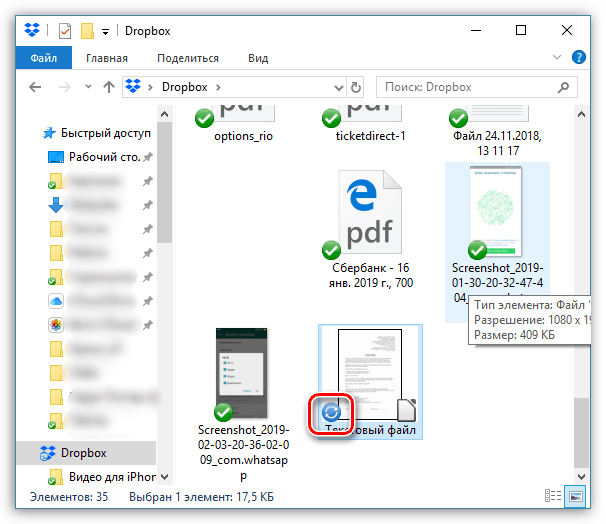606x524 pixels.
Task: Click the Текстовый файл filename label
Action: point(370,430)
